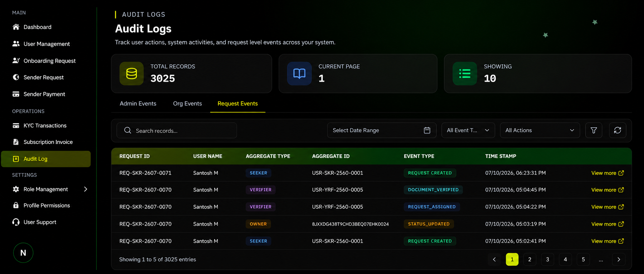Click the filter funnel button
The width and height of the screenshot is (644, 274).
tap(594, 130)
